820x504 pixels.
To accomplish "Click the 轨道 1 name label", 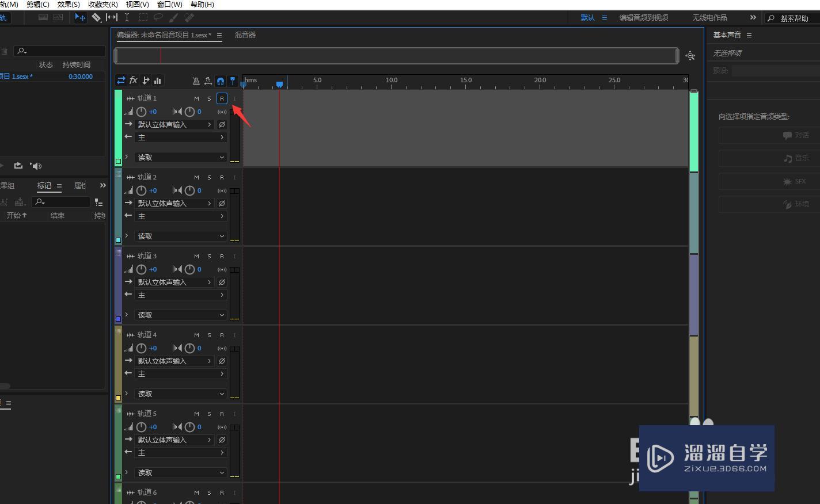I will click(147, 98).
